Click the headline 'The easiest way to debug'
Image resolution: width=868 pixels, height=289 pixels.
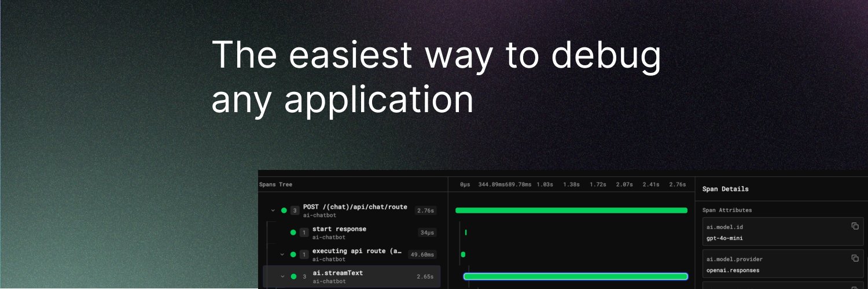[436, 56]
